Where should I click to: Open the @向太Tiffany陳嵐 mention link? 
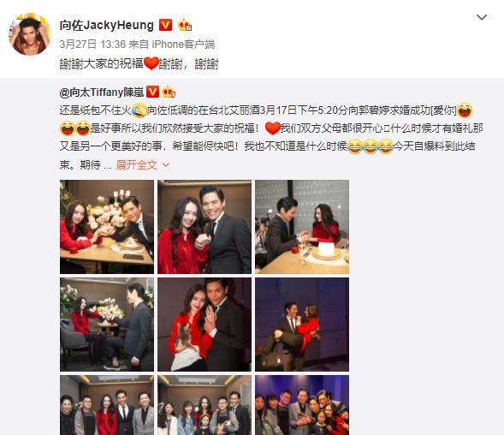tap(102, 92)
